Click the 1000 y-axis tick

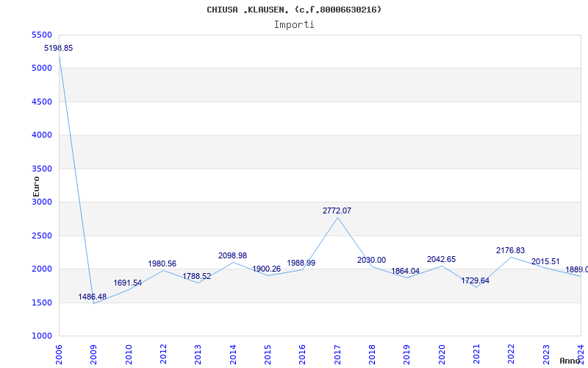(x=42, y=336)
